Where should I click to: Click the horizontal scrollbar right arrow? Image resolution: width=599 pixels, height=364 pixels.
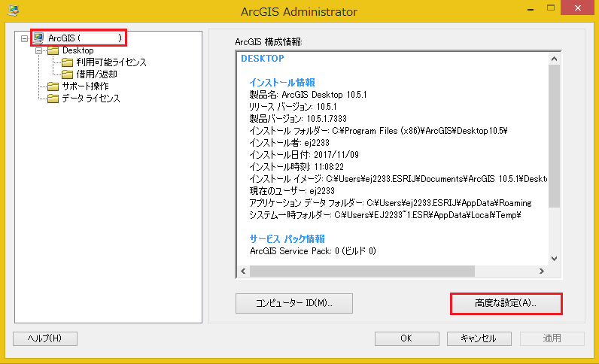point(541,271)
